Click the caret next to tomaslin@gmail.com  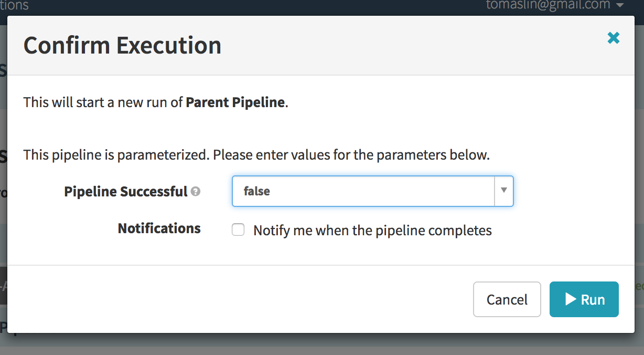pos(620,5)
